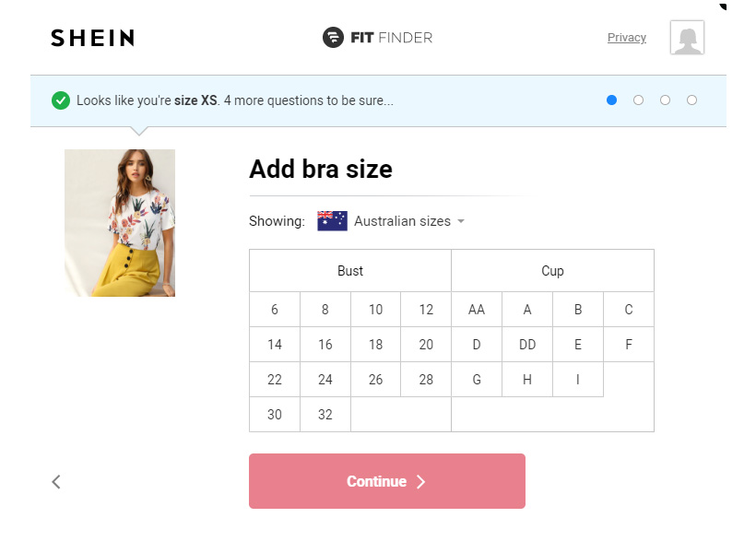Click the arrow icon inside Continue button
756x553 pixels.
coord(421,481)
